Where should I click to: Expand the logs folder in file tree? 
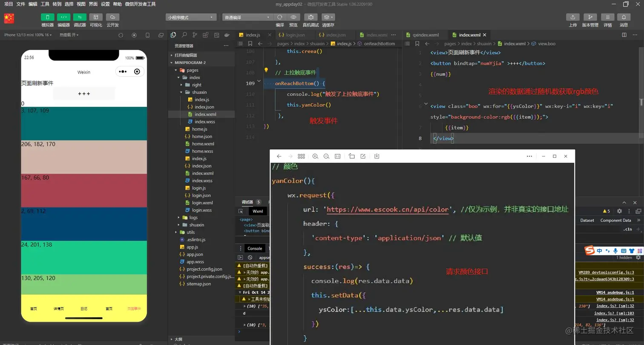[x=193, y=217]
